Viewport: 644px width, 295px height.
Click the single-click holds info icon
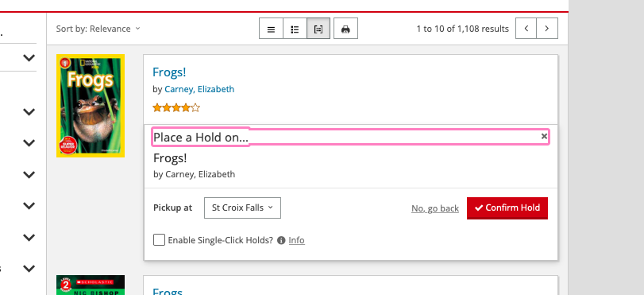pos(281,240)
